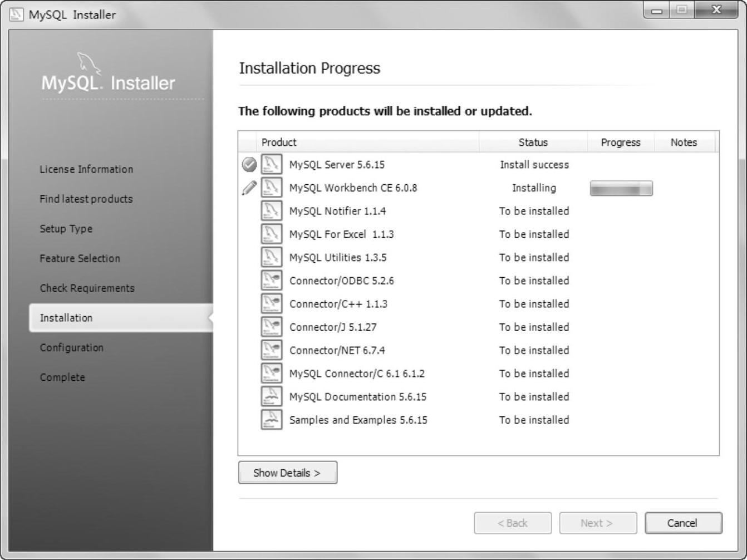Select the MySQL For Excel 1.1.3 text
Image resolution: width=747 pixels, height=560 pixels.
coord(341,234)
